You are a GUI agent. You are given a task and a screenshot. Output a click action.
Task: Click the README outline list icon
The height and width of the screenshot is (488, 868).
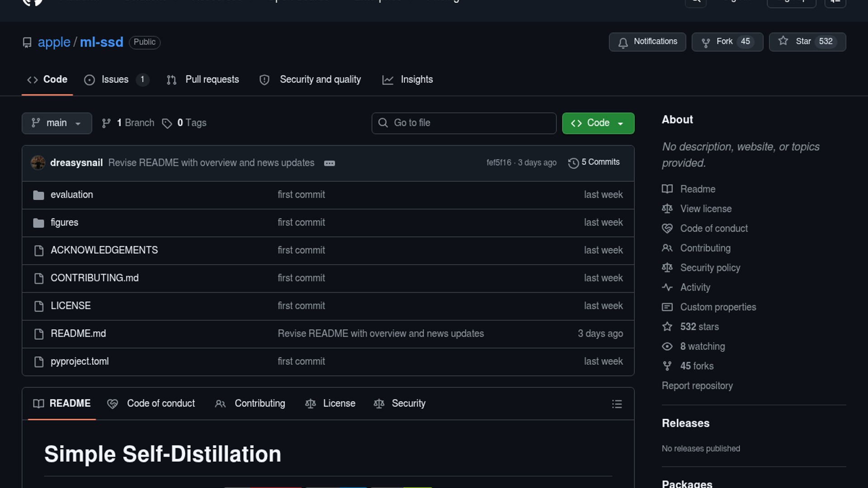click(x=617, y=404)
